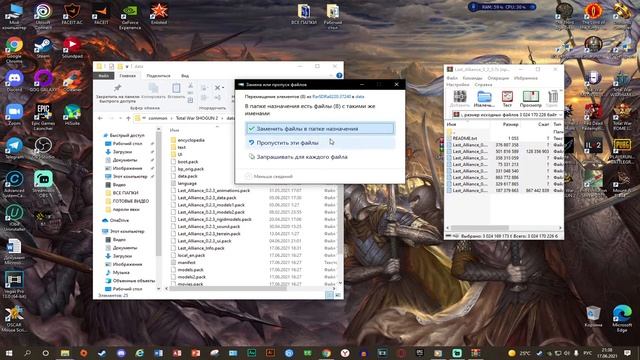Viewport: 640px width, 360px height.
Task: Switch Explorer to details view icon
Action: click(x=329, y=295)
